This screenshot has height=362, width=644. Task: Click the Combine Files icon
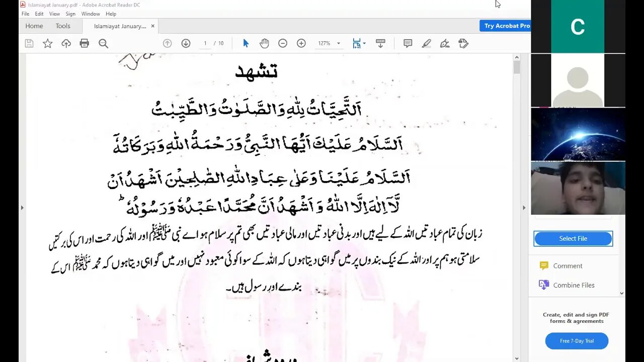tap(544, 285)
